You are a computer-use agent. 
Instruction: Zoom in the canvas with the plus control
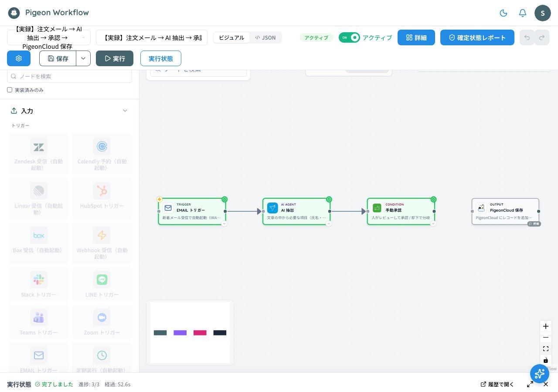pyautogui.click(x=546, y=326)
